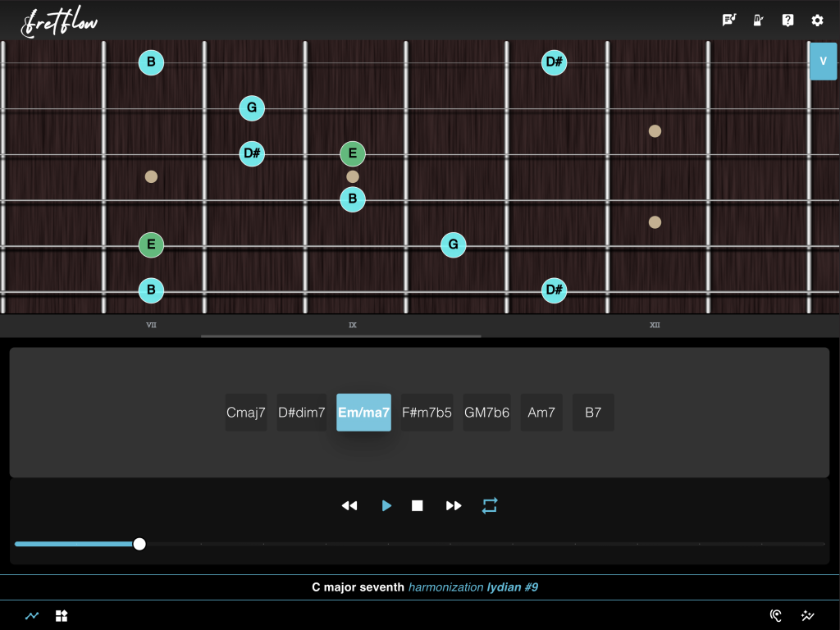Open the ear training icon at bottom right

coord(776,616)
